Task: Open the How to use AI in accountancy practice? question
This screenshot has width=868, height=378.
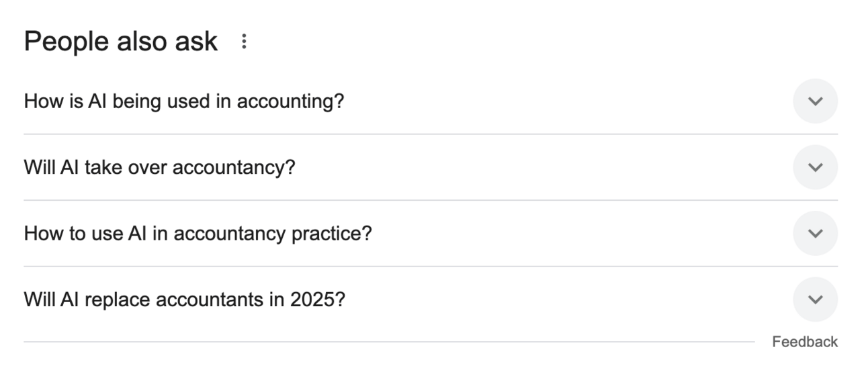Action: click(x=198, y=234)
